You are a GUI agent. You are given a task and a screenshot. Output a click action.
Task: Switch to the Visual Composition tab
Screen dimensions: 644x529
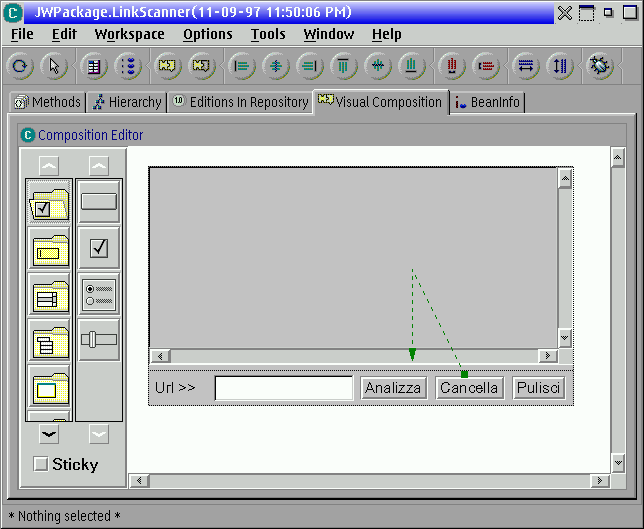(x=381, y=101)
